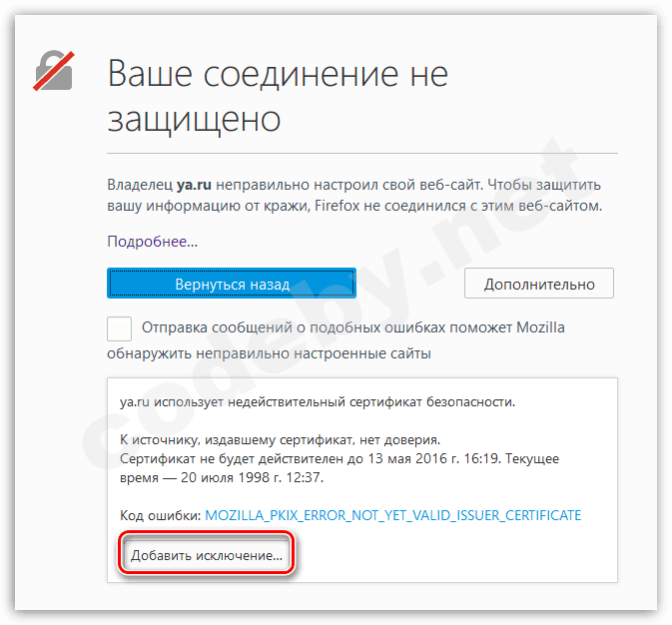Viewport: 672px width, 625px height.
Task: Open the Подробнее… link
Action: (152, 242)
